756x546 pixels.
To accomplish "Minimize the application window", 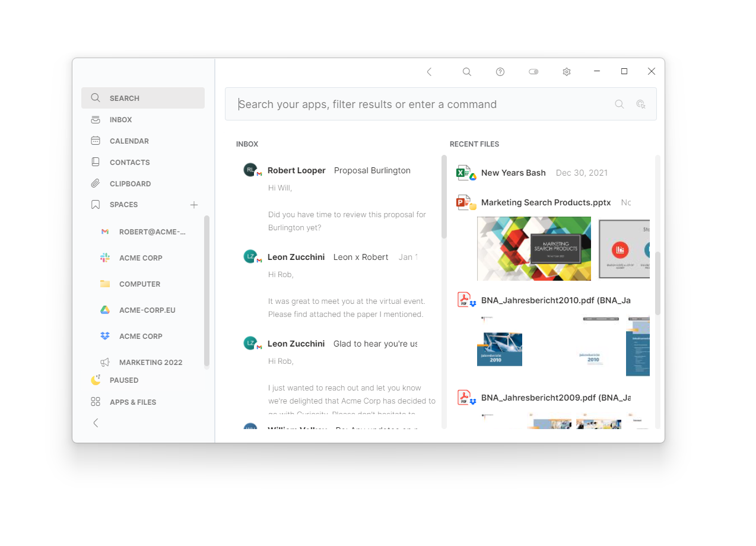I will pyautogui.click(x=597, y=71).
